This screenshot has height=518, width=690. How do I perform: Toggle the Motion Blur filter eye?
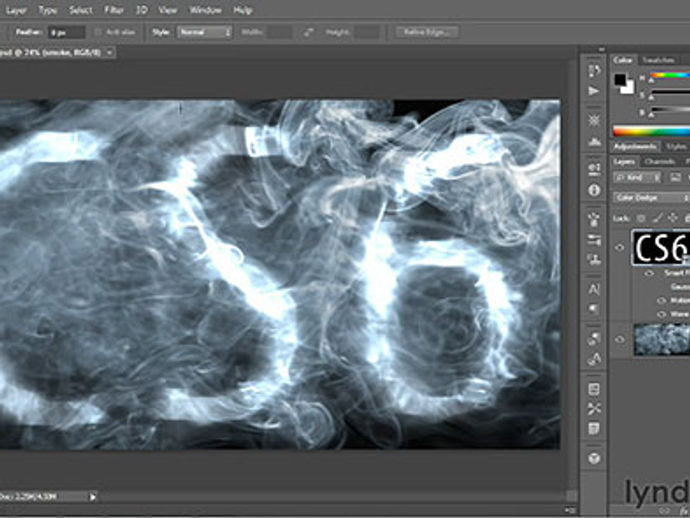(x=661, y=301)
